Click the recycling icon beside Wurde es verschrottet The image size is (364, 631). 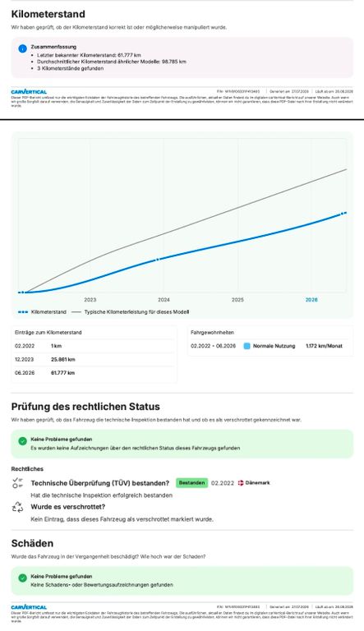tap(17, 507)
